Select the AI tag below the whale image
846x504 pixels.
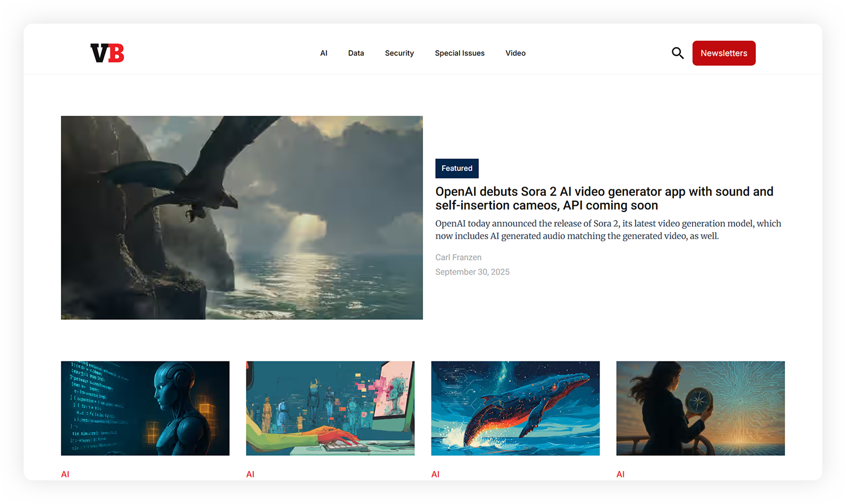click(435, 474)
